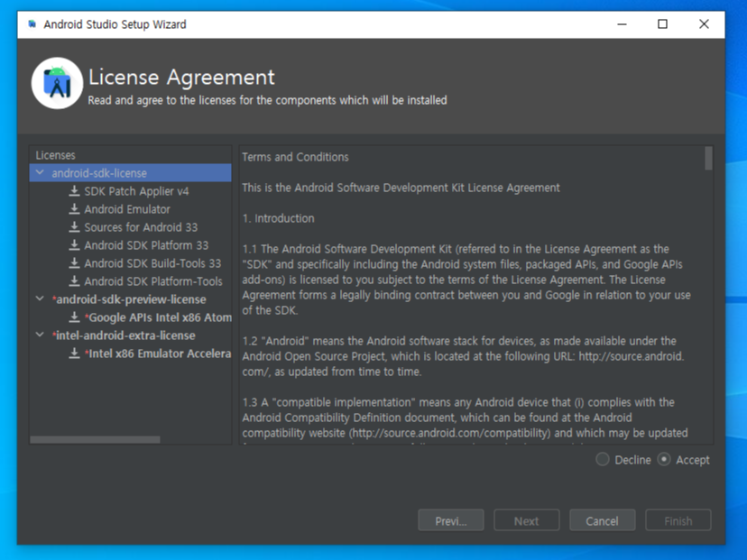The image size is (747, 560).
Task: Click download icon beside Android SDK Build-Tools 33
Action: tap(74, 263)
